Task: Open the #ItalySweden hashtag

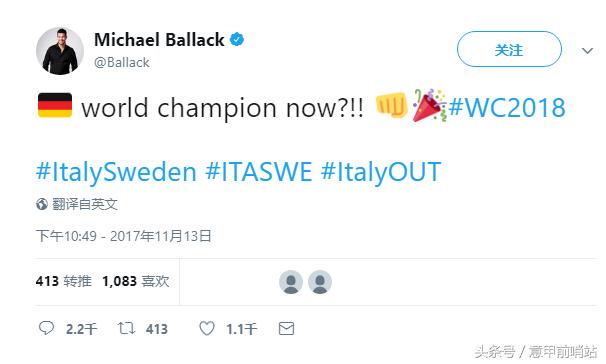Action: tap(116, 172)
